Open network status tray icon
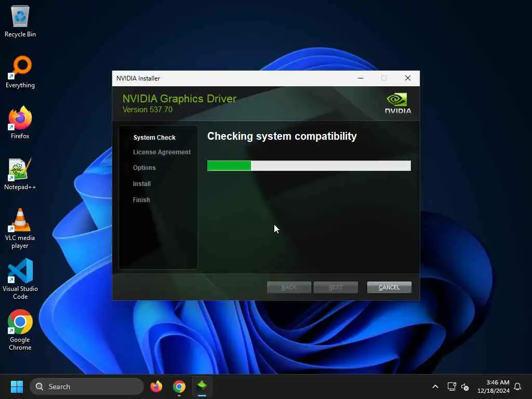 click(451, 387)
